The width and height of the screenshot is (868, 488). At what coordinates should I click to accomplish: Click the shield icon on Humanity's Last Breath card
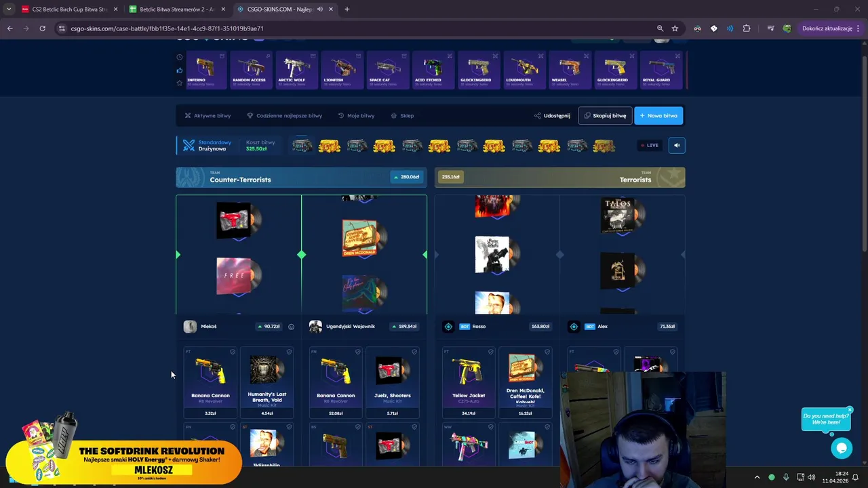[x=289, y=352]
